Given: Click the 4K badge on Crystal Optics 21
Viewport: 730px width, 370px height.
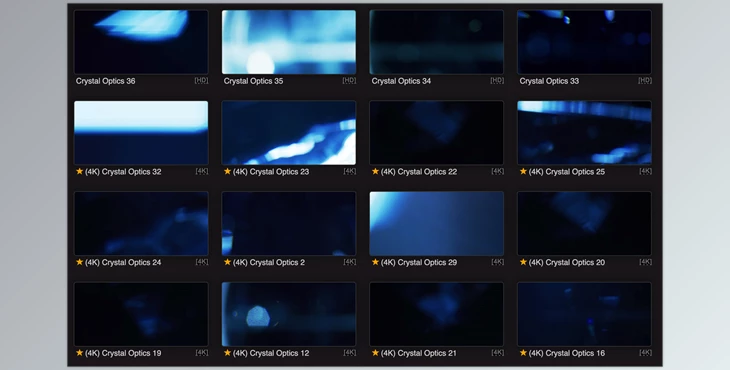Looking at the screenshot, I should click(x=498, y=353).
